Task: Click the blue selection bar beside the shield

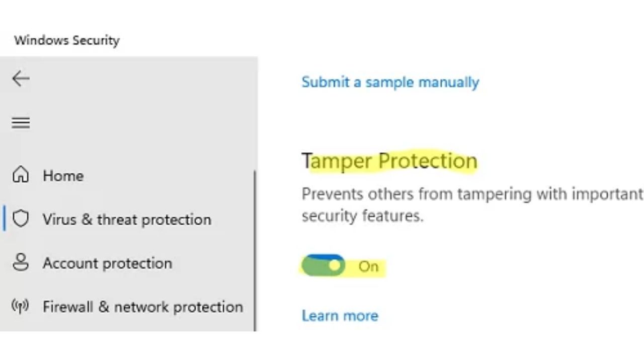Action: click(5, 219)
